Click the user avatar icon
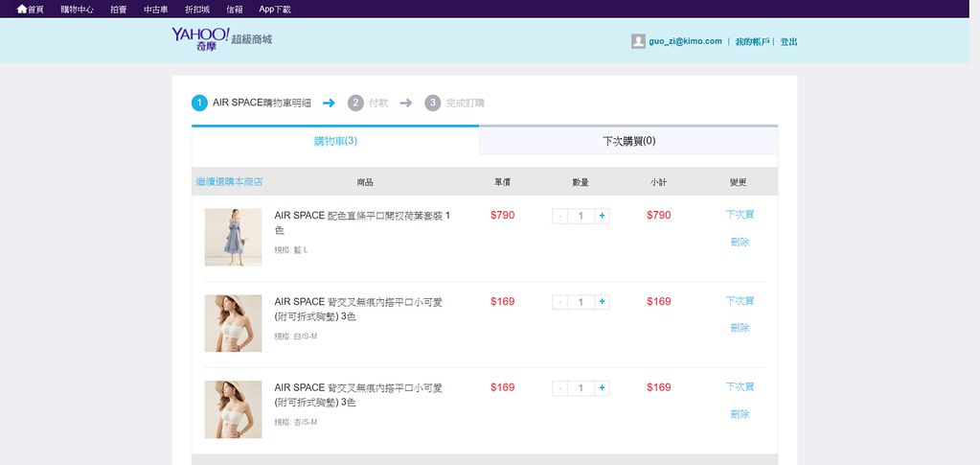 638,41
